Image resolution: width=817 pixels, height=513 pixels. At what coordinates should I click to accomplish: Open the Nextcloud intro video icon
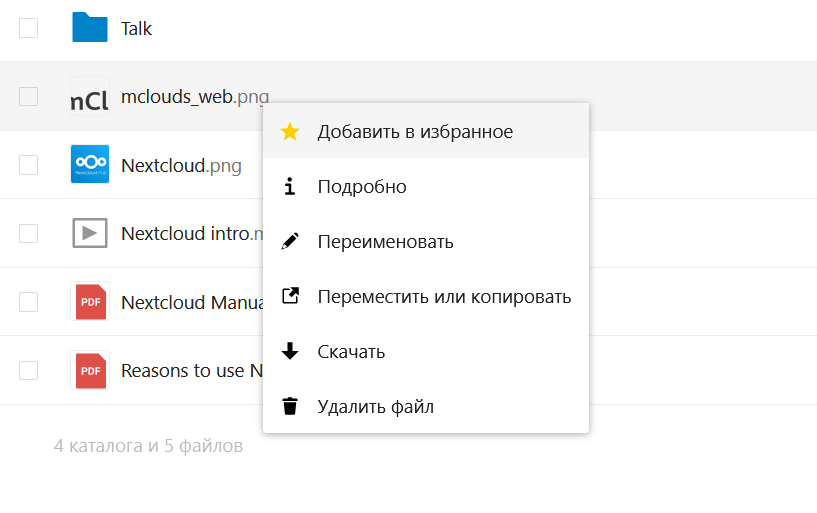coord(90,233)
